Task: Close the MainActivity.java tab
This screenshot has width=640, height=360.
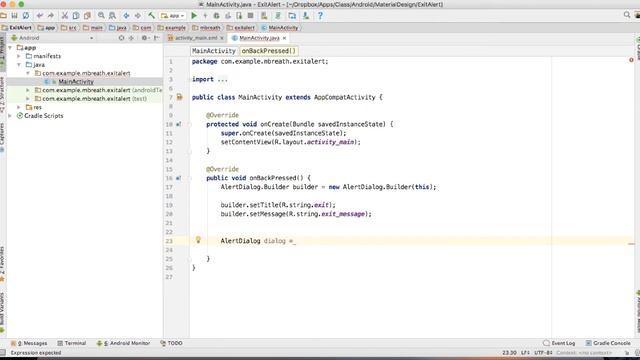Action: point(284,38)
